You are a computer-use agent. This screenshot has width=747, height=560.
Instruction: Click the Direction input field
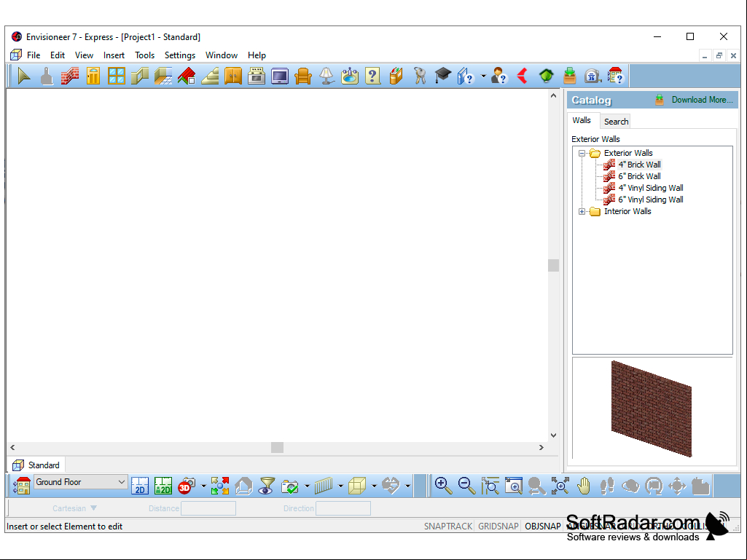tap(343, 508)
